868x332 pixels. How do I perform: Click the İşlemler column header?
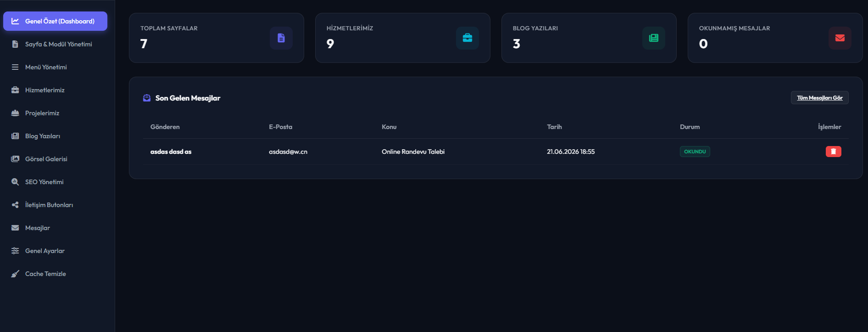[829, 127]
